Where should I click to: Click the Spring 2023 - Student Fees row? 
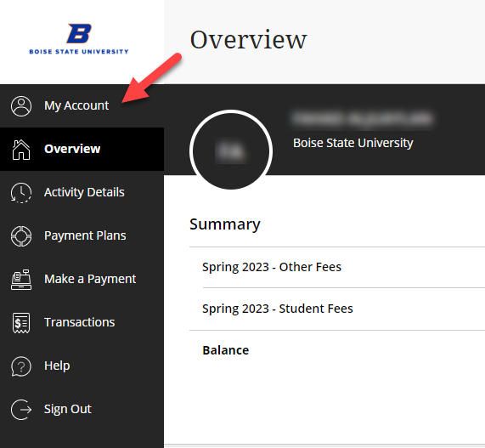coord(337,309)
